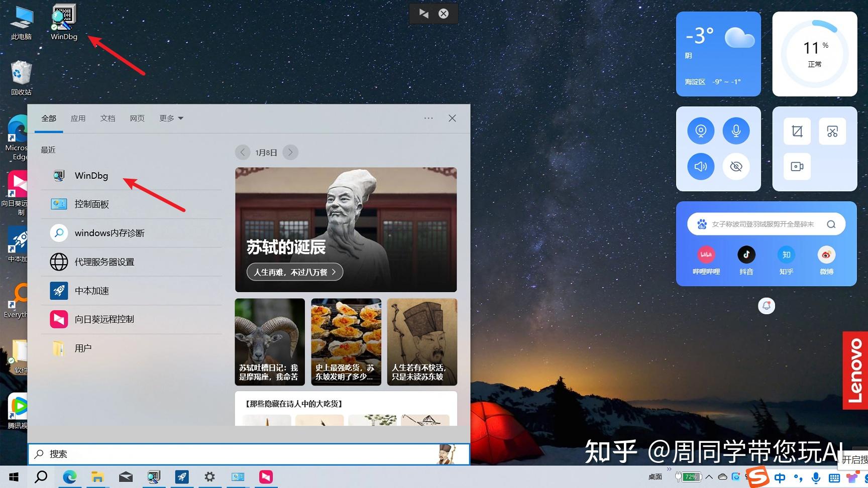This screenshot has height=488, width=868.
Task: Select the screen crop tool in the capture panel
Action: tap(797, 130)
